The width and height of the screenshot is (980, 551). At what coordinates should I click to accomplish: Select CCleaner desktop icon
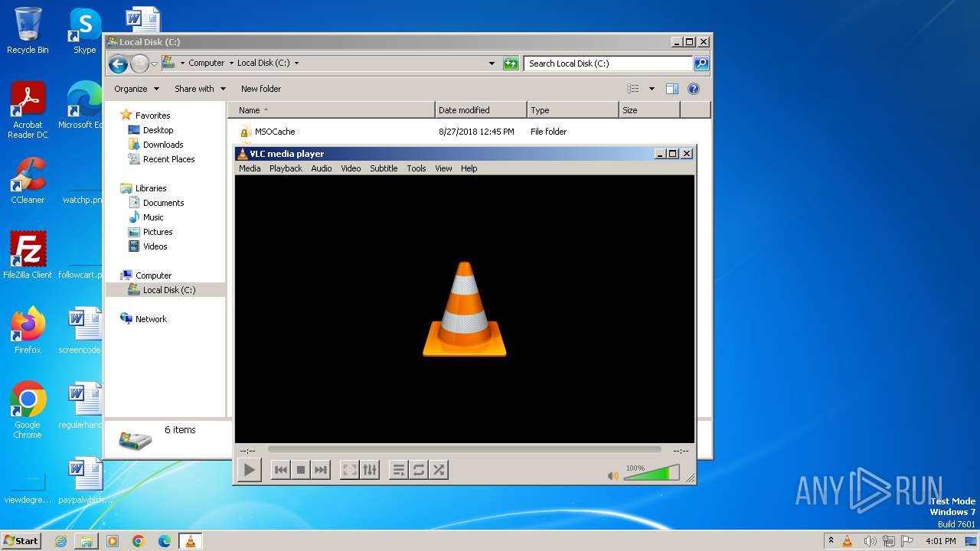[28, 181]
